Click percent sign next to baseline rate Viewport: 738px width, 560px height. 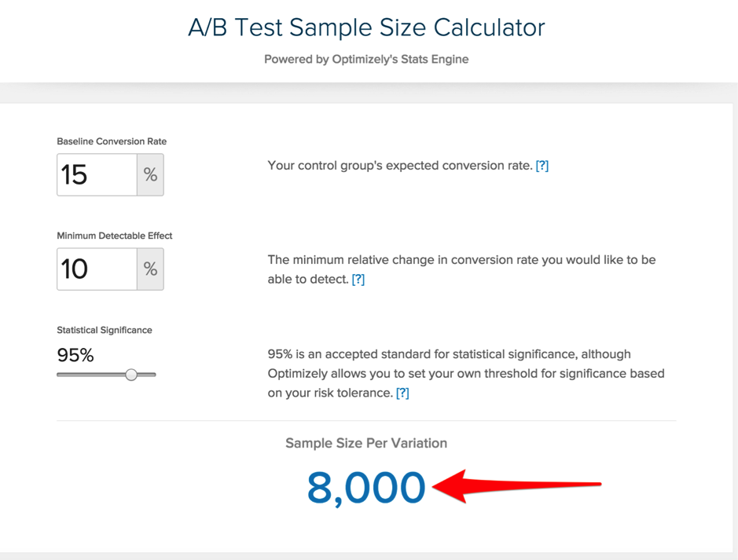tap(151, 174)
